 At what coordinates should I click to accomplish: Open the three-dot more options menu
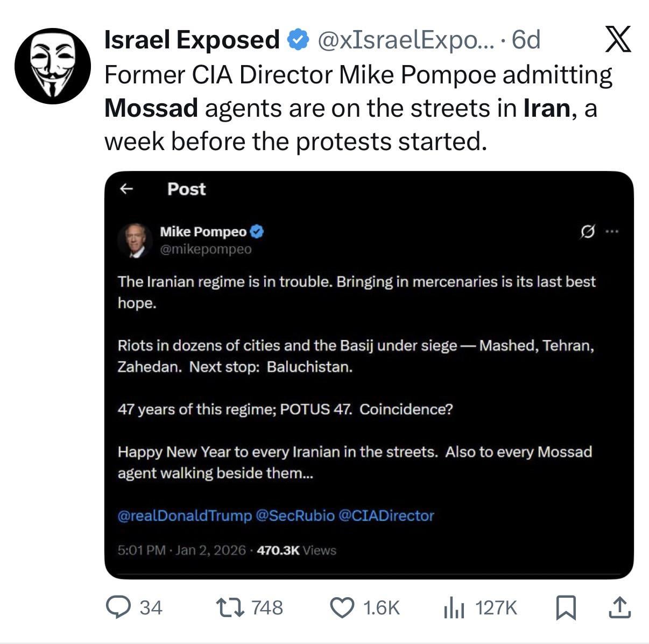tap(612, 232)
